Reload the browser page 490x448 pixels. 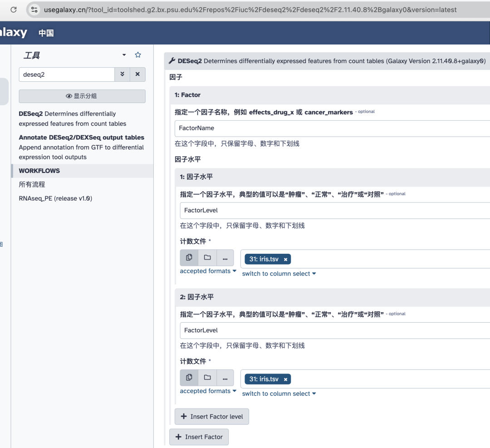pyautogui.click(x=14, y=10)
